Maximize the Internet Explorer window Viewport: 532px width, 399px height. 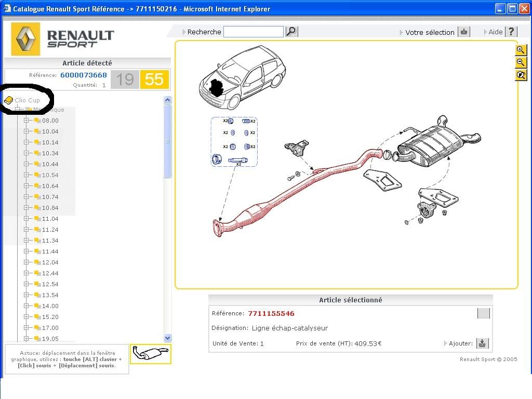(x=512, y=8)
